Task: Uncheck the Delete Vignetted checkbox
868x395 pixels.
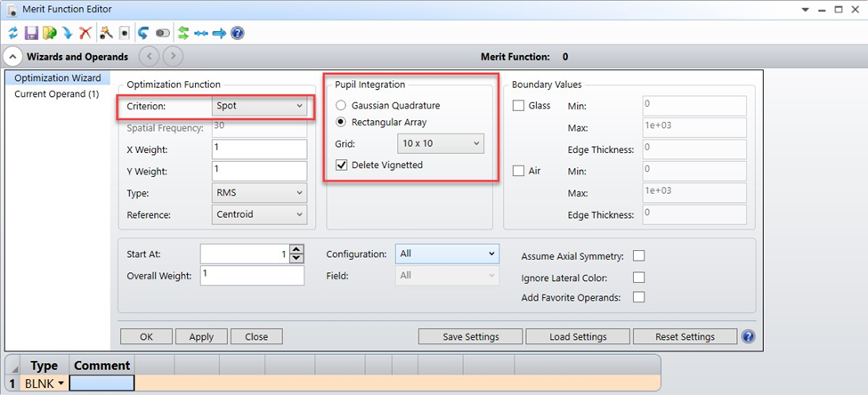Action: click(342, 165)
